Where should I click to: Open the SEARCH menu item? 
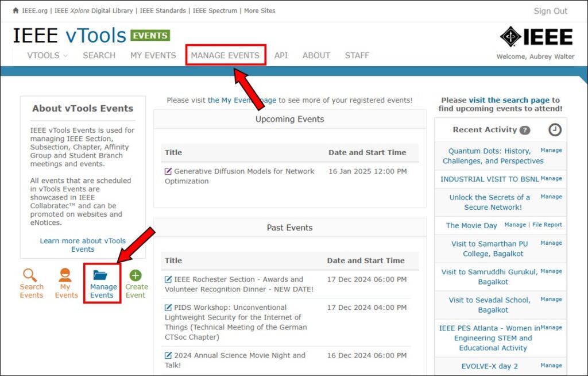click(99, 56)
